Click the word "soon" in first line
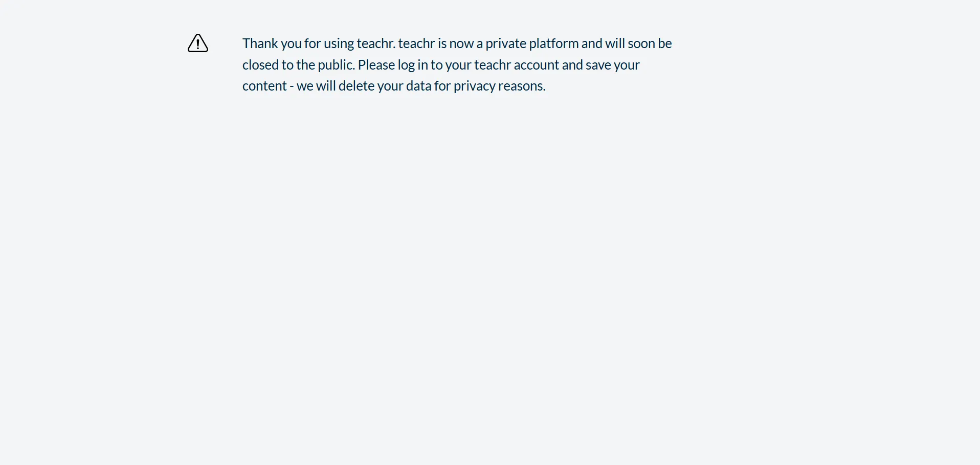 pyautogui.click(x=641, y=43)
